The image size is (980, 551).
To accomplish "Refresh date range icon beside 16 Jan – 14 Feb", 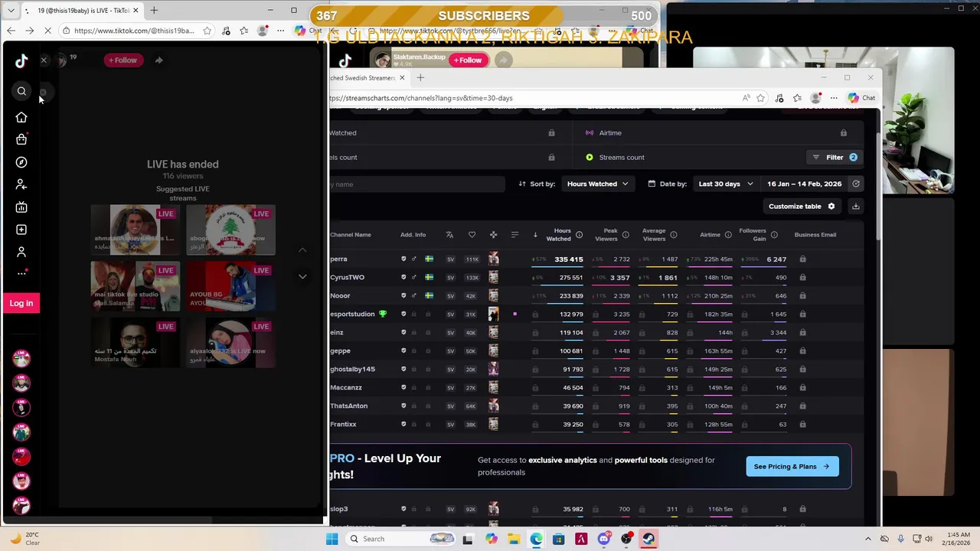I will pyautogui.click(x=856, y=184).
